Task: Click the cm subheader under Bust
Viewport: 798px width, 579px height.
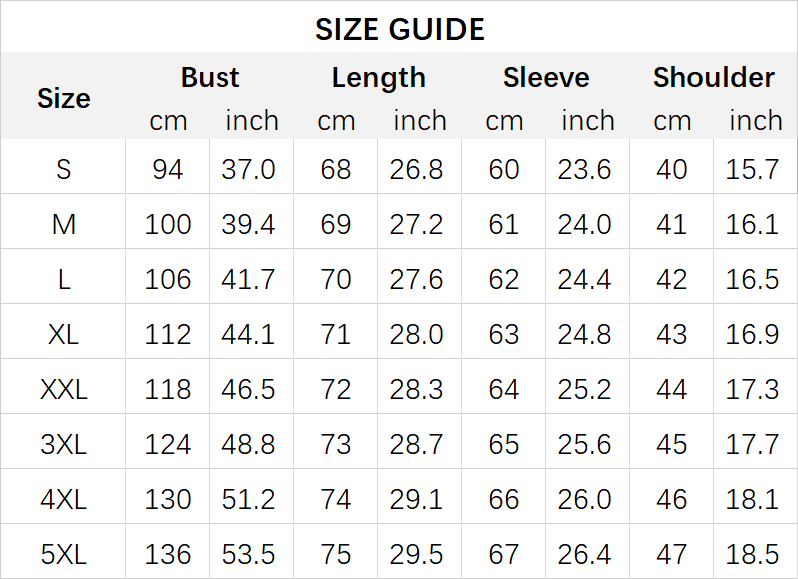Action: [168, 121]
